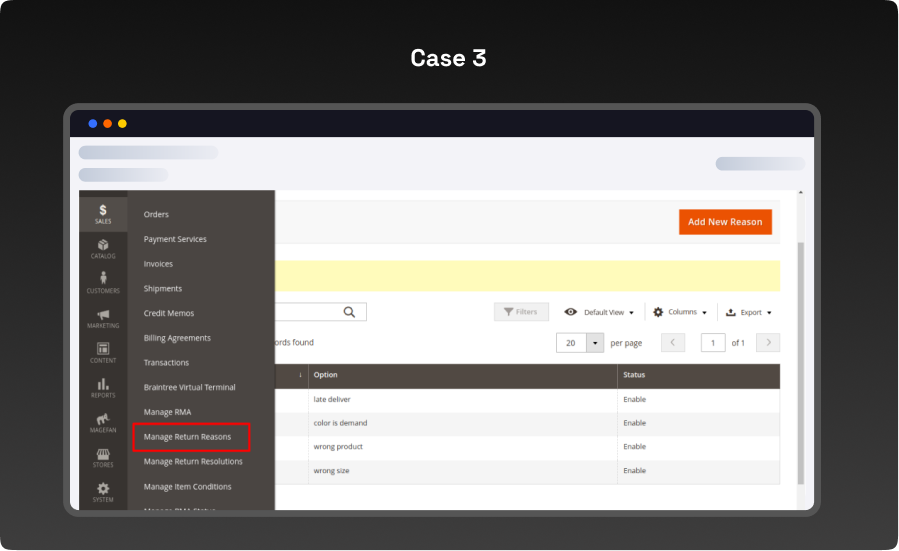Choose Manage Return Resolutions from menu
Image resolution: width=899 pixels, height=551 pixels.
(193, 461)
